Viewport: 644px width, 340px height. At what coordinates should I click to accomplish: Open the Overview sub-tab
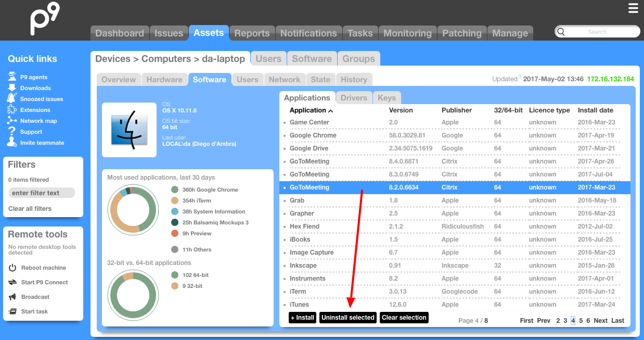(119, 80)
